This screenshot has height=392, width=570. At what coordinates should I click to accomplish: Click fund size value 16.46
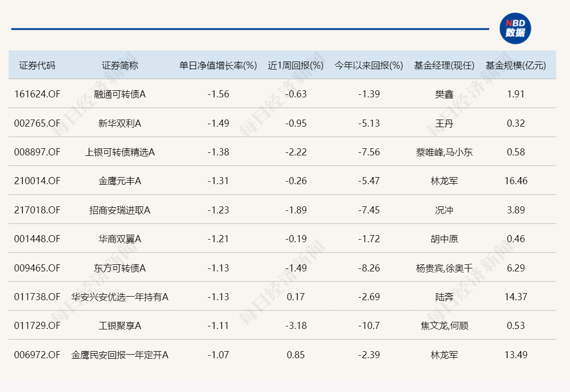[x=516, y=181]
